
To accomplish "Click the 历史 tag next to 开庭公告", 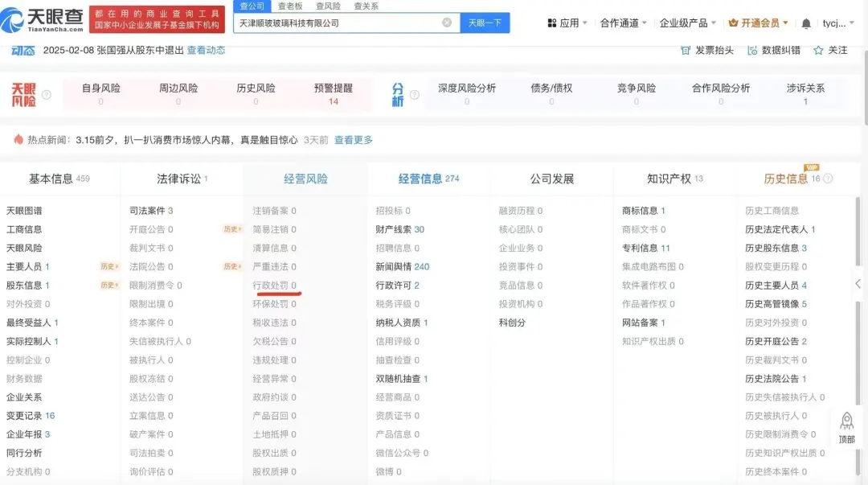I will point(232,229).
